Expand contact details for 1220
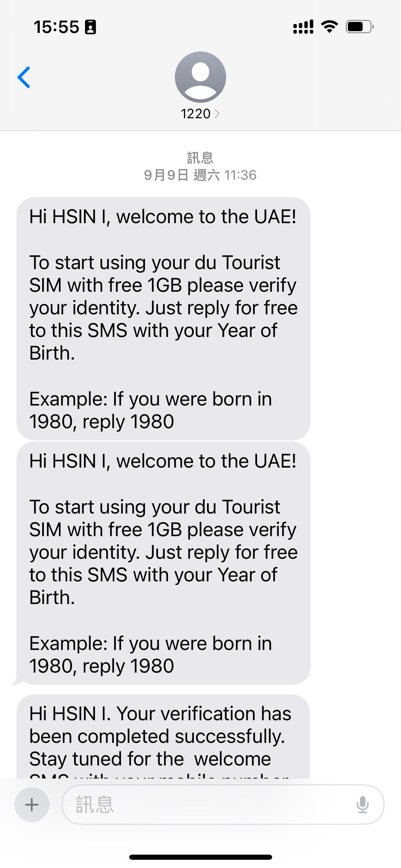 pyautogui.click(x=200, y=114)
